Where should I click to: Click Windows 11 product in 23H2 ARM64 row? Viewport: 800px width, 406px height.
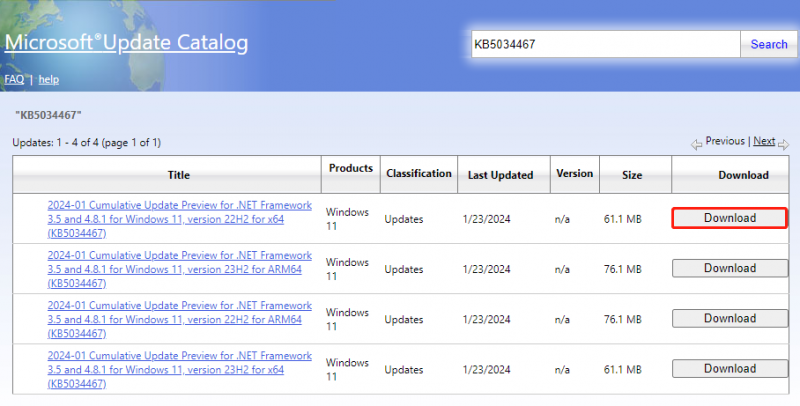pos(347,269)
